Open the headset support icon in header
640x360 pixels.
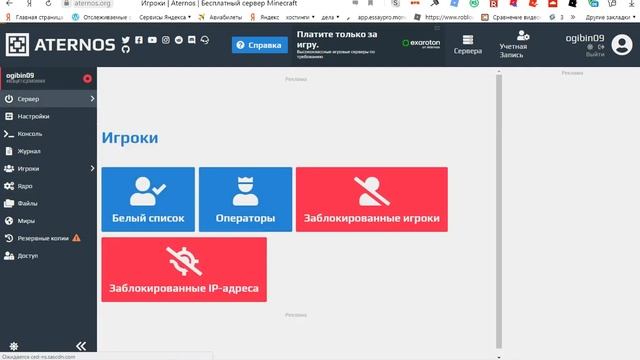205,40
